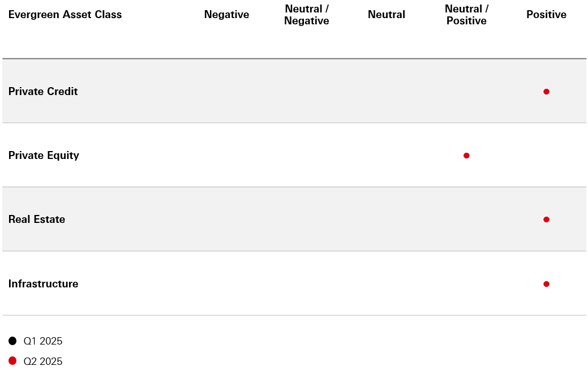Viewport: 588px width, 383px height.
Task: Select the Q2 2025 legend label
Action: pyautogui.click(x=43, y=362)
